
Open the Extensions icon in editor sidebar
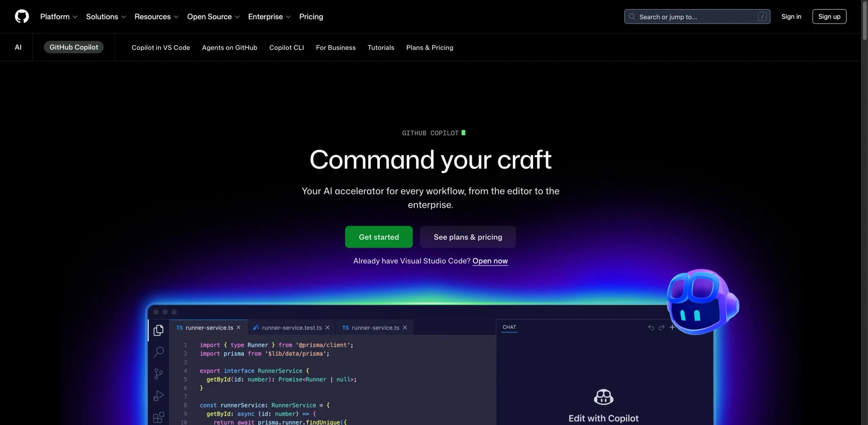[x=159, y=417]
